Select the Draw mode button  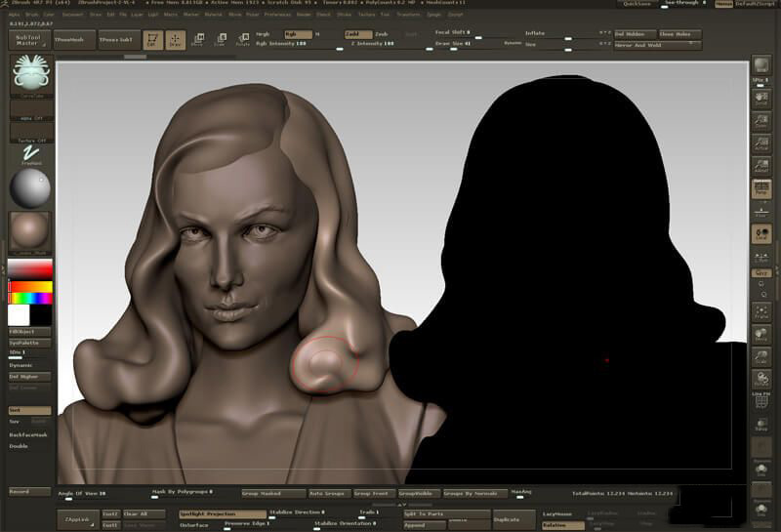pos(176,40)
